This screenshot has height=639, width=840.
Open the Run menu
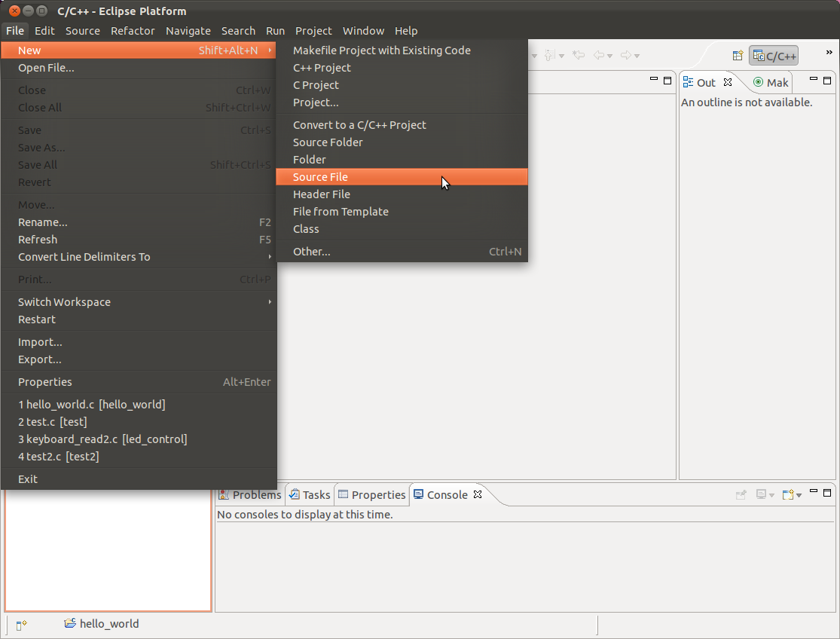pos(275,31)
